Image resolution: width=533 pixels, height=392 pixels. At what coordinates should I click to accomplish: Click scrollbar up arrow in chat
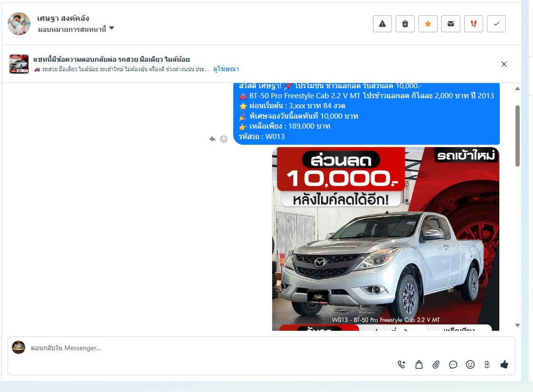(517, 89)
